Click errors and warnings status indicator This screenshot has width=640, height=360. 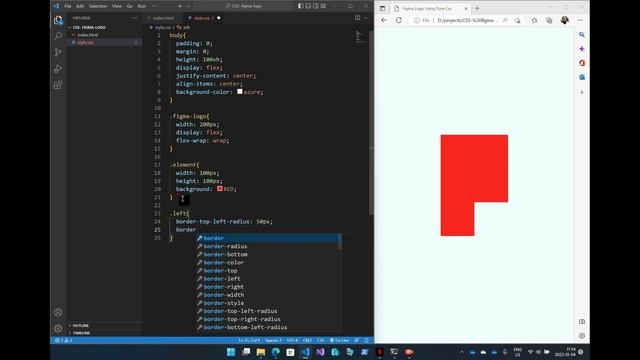coord(64,340)
